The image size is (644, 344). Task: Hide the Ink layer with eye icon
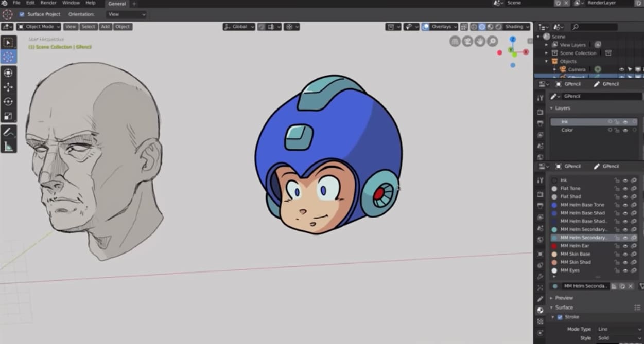[625, 122]
